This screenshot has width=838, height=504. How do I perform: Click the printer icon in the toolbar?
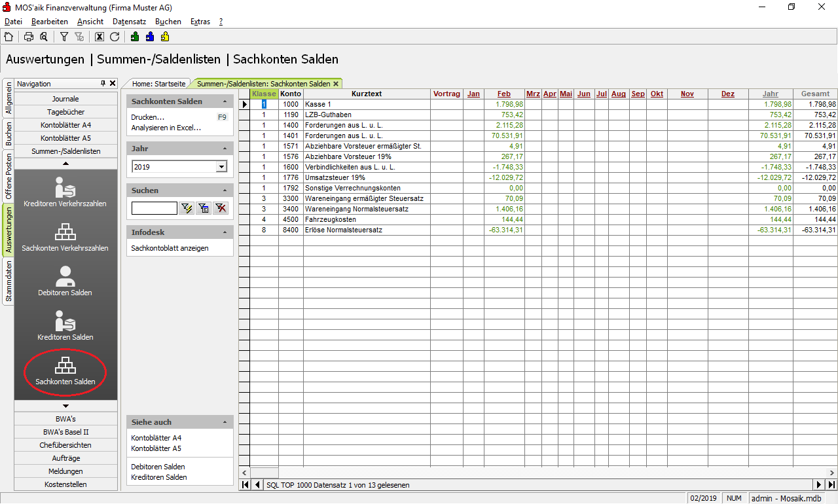pyautogui.click(x=29, y=37)
